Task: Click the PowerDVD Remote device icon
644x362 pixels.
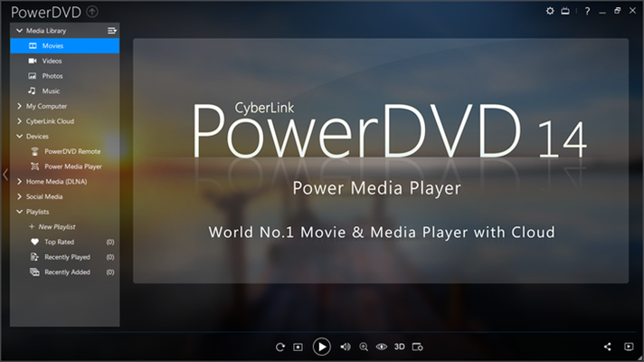Action: point(35,151)
